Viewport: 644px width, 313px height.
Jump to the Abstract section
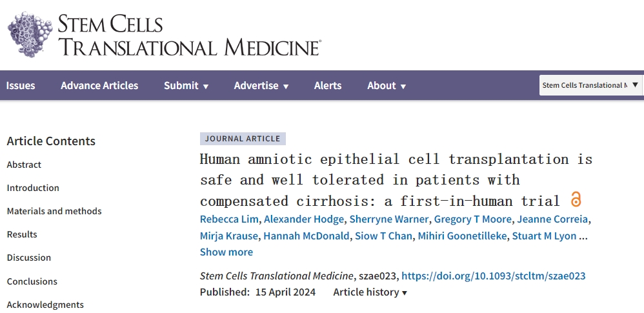tap(24, 165)
